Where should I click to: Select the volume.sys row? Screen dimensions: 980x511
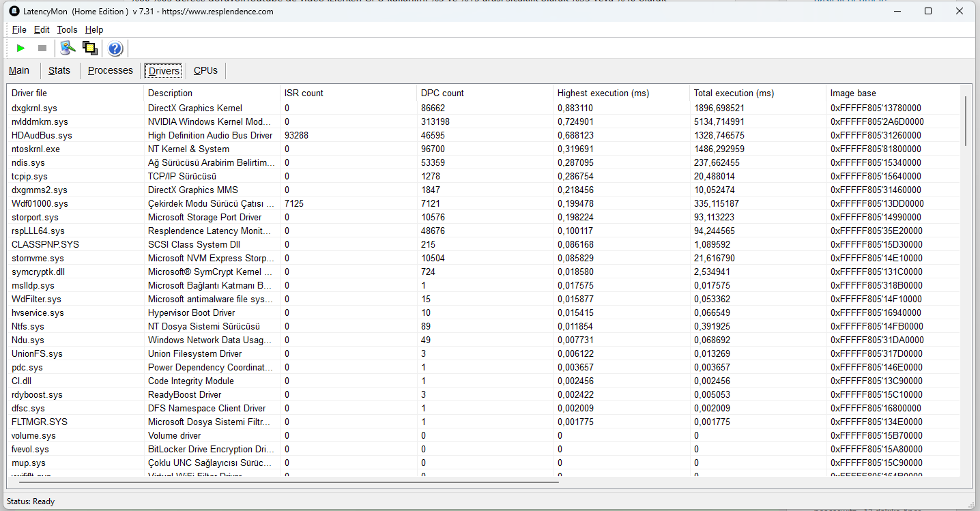483,435
